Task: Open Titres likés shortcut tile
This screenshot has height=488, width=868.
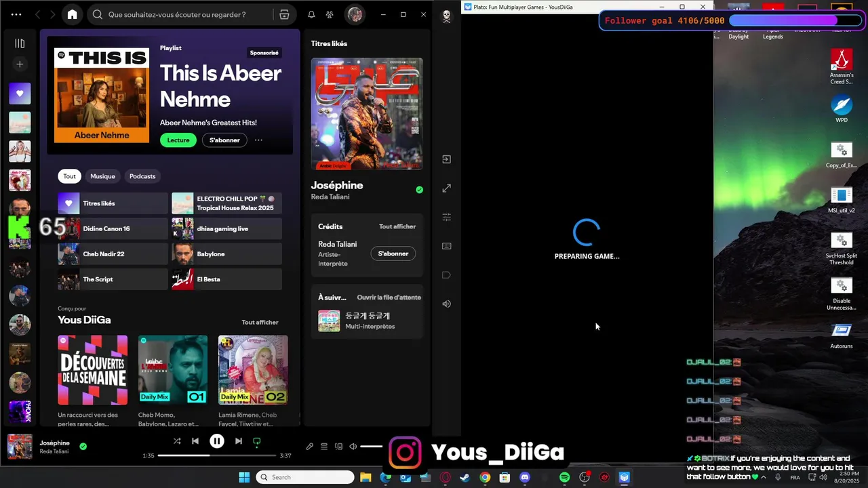Action: pyautogui.click(x=113, y=203)
